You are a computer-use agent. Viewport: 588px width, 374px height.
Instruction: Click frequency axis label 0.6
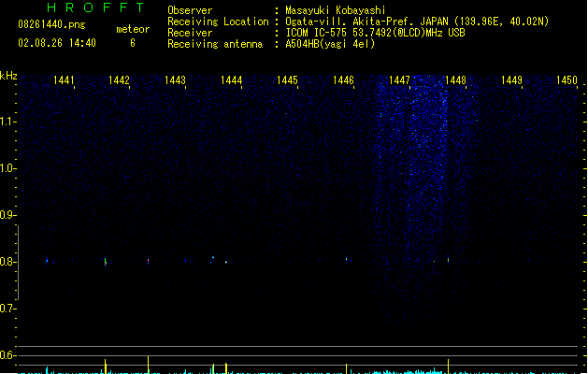click(x=7, y=355)
